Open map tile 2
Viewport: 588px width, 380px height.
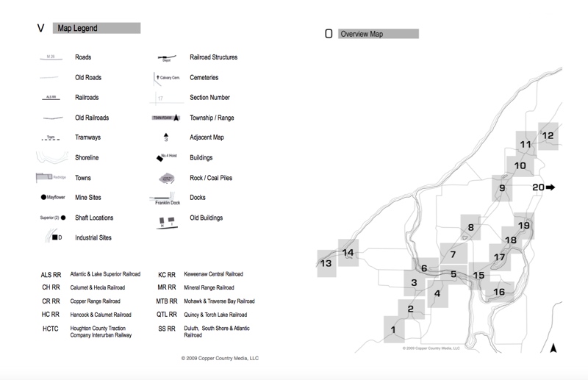click(x=411, y=309)
